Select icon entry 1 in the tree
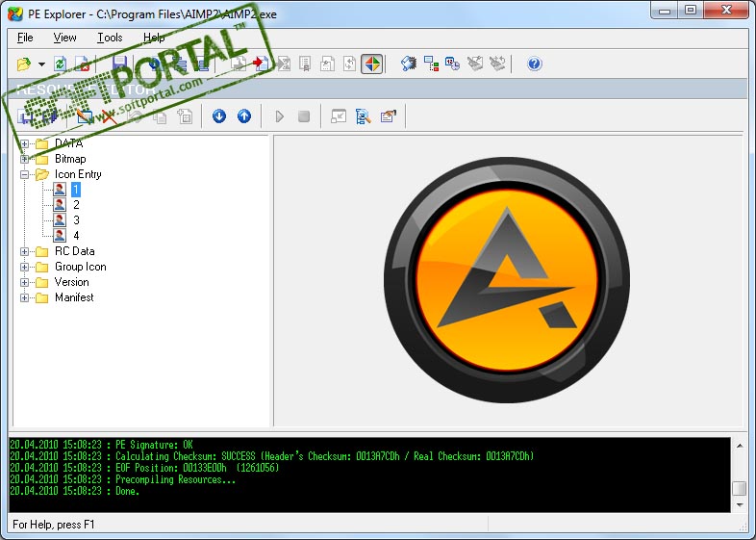The image size is (756, 540). 76,190
